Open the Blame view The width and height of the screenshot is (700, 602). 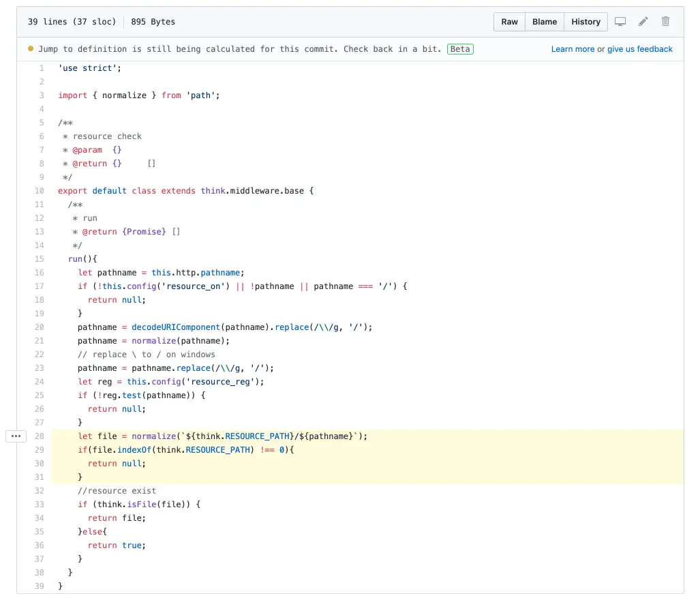tap(544, 21)
